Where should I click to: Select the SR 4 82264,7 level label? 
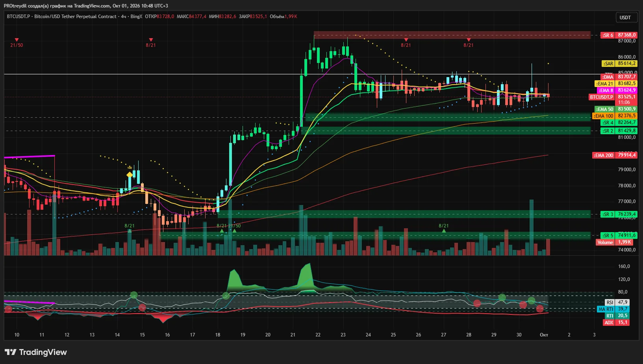(619, 122)
